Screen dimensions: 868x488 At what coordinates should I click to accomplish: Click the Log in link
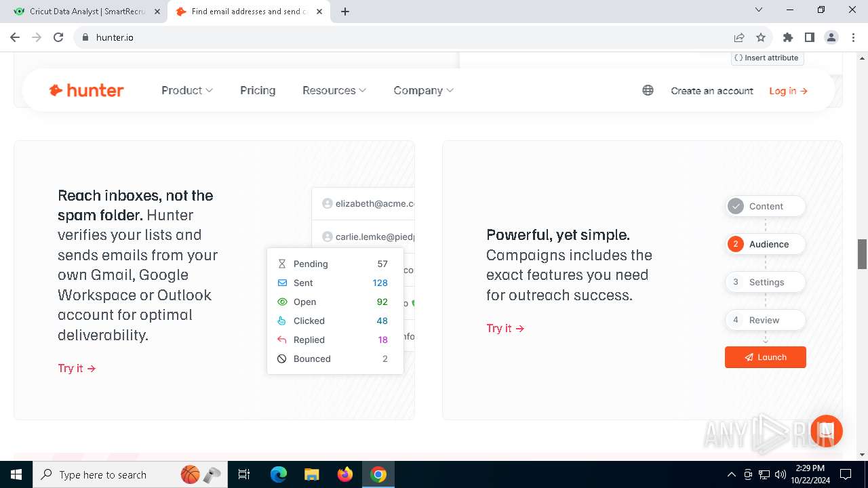point(789,91)
